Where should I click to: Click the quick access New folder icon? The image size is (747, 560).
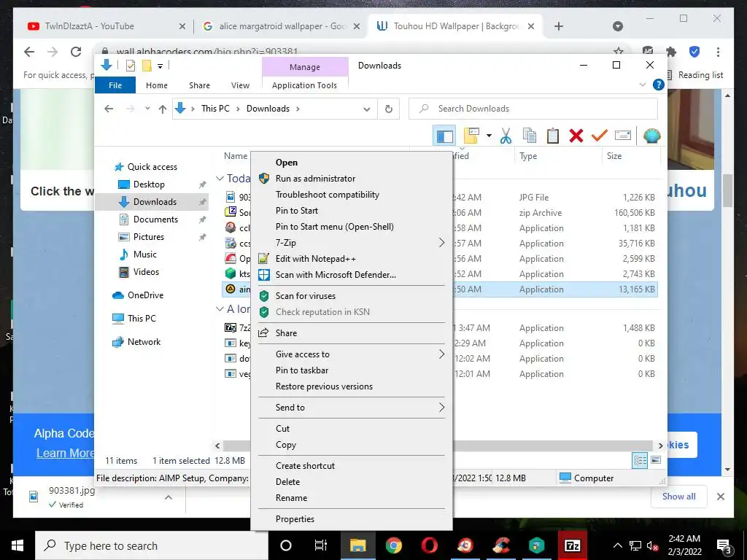pos(147,66)
